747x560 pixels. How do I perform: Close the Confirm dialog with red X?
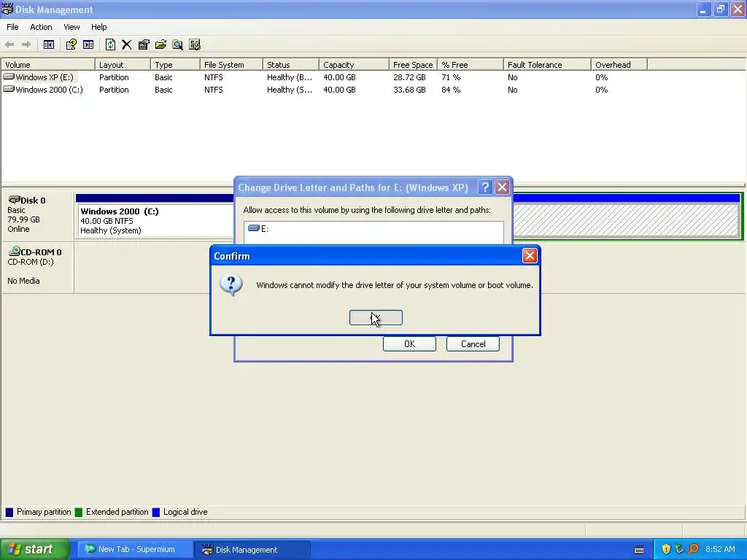click(530, 256)
